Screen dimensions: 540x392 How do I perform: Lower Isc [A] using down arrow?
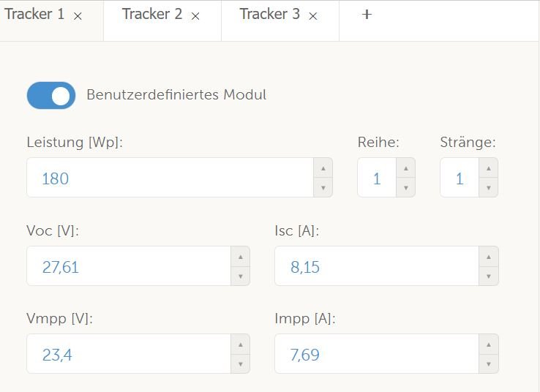pos(489,276)
